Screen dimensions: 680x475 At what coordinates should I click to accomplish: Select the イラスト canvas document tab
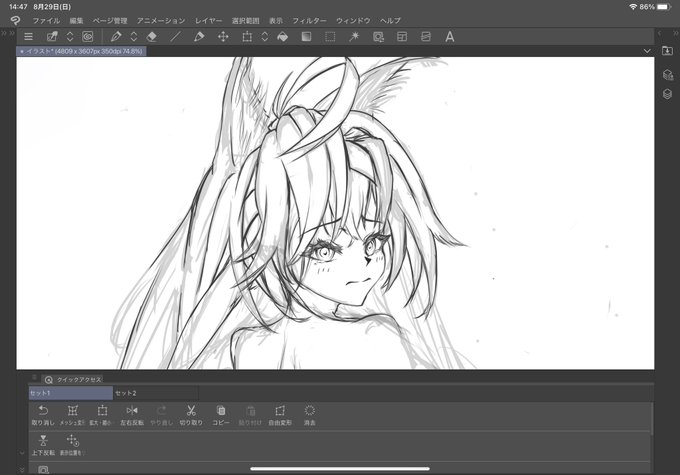[82, 51]
